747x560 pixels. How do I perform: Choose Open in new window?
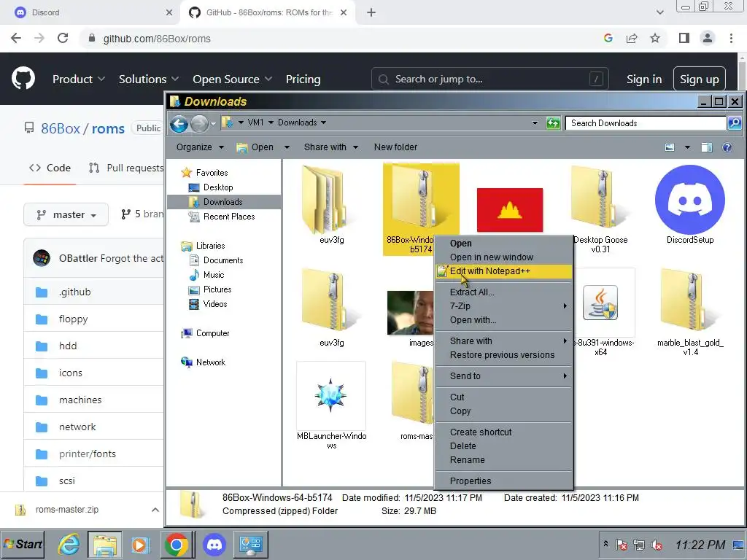pyautogui.click(x=503, y=257)
